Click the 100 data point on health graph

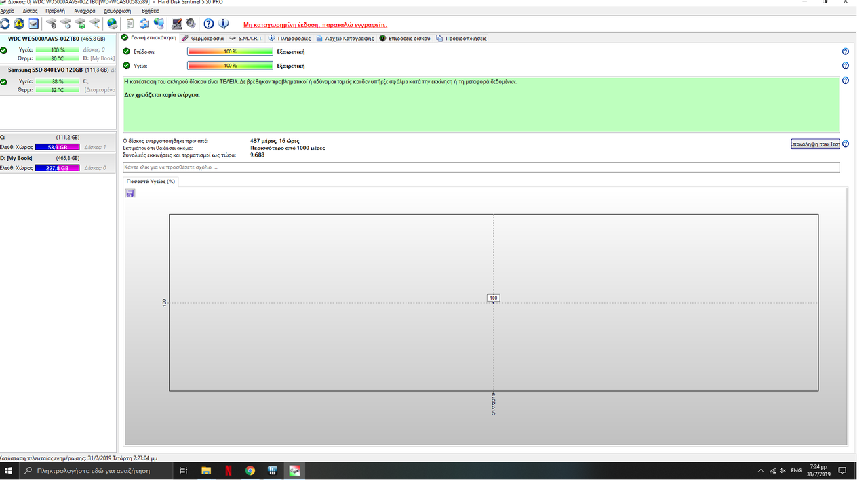493,298
